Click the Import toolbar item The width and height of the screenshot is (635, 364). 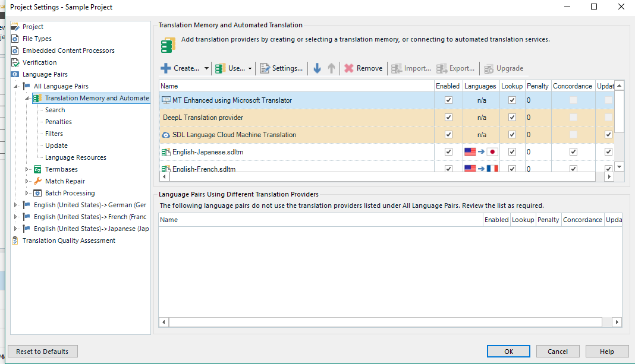tap(411, 68)
